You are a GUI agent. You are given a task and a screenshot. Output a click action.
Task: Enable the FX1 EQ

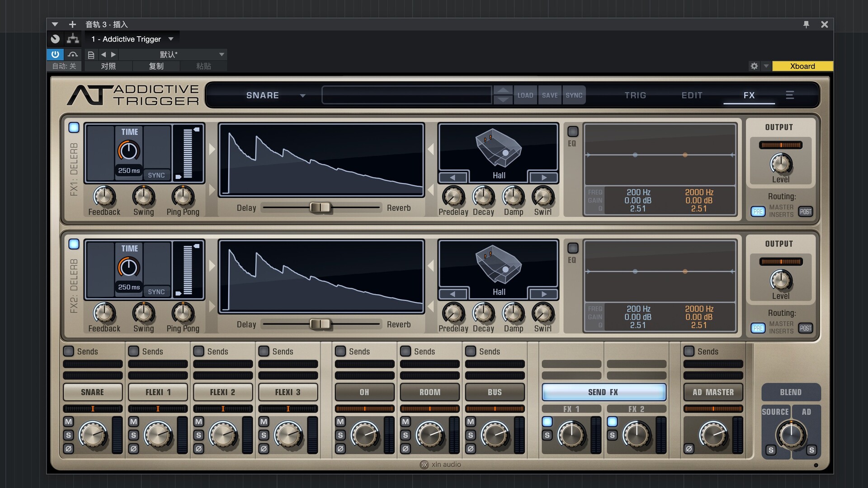tap(573, 131)
